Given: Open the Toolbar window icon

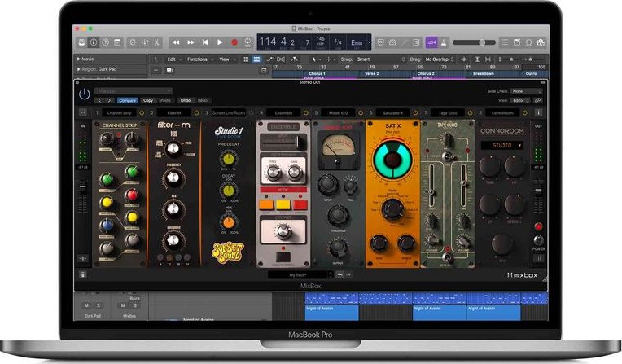Looking at the screenshot, I should coord(117,42).
